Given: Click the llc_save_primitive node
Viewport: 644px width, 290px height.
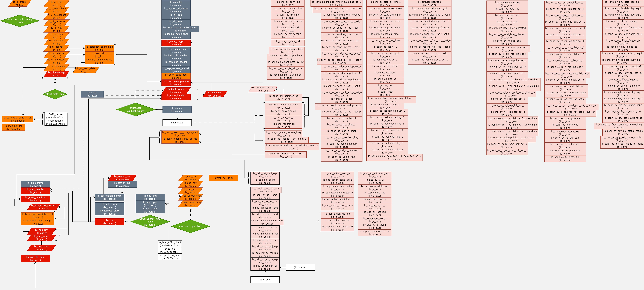Looking at the screenshot, I should pyautogui.click(x=35, y=199).
